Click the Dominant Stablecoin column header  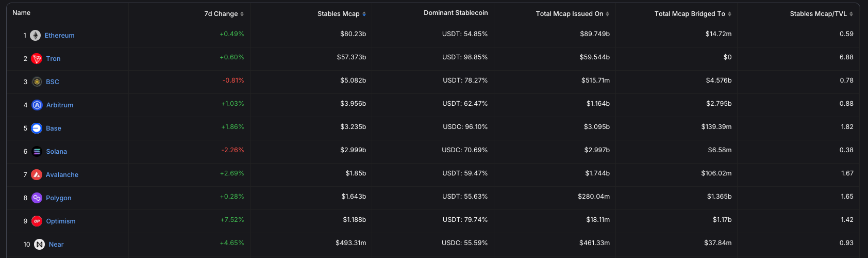[x=456, y=13]
